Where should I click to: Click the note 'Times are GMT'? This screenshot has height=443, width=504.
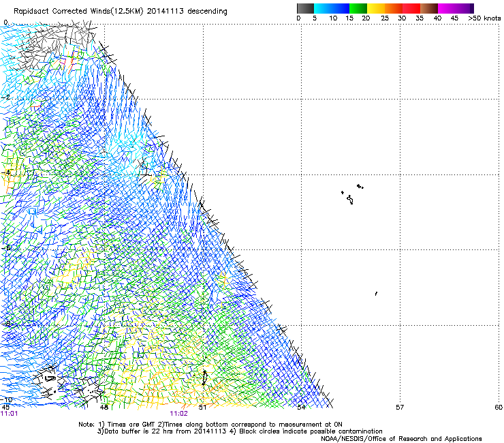[131, 425]
